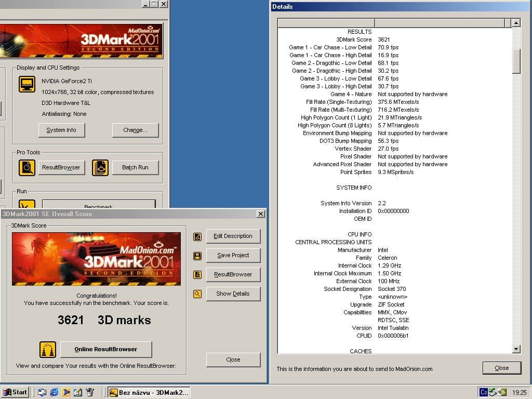Click the taskbar clock showing 19:25
The image size is (532, 399).
click(x=519, y=393)
